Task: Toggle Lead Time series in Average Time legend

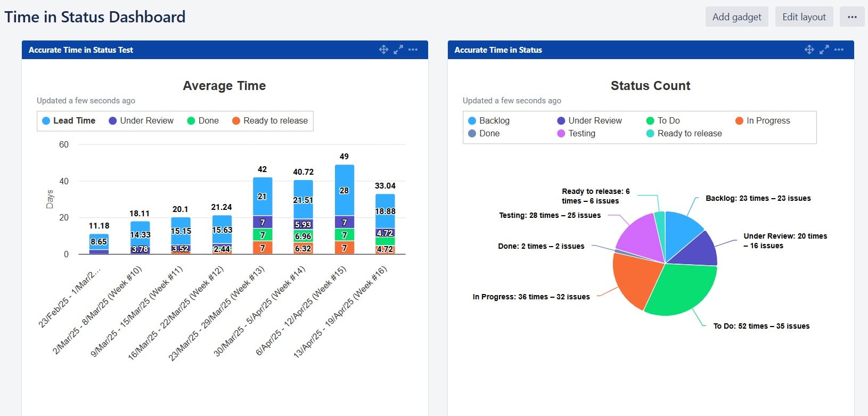Action: (x=69, y=121)
